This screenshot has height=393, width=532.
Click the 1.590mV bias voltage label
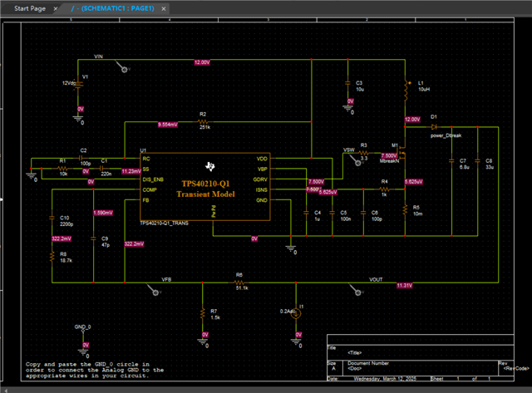103,213
